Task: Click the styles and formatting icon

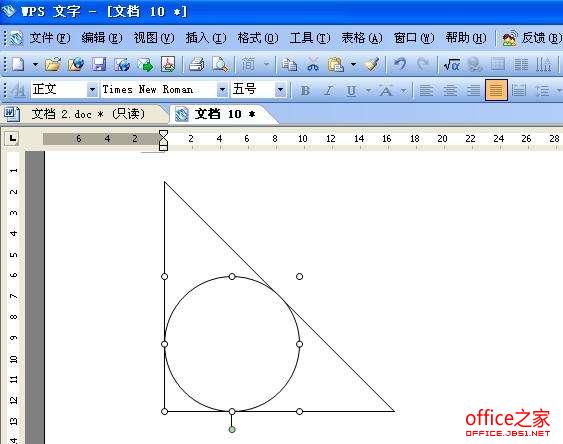Action: click(x=17, y=90)
